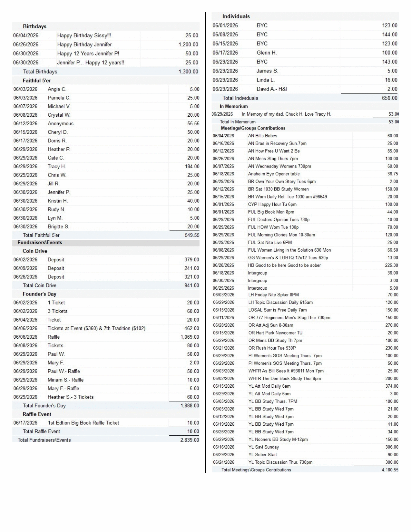The height and width of the screenshot is (532, 411).
Task: Select 'FUL Doctors Opinion Tues 730p'
Action: coord(279,220)
